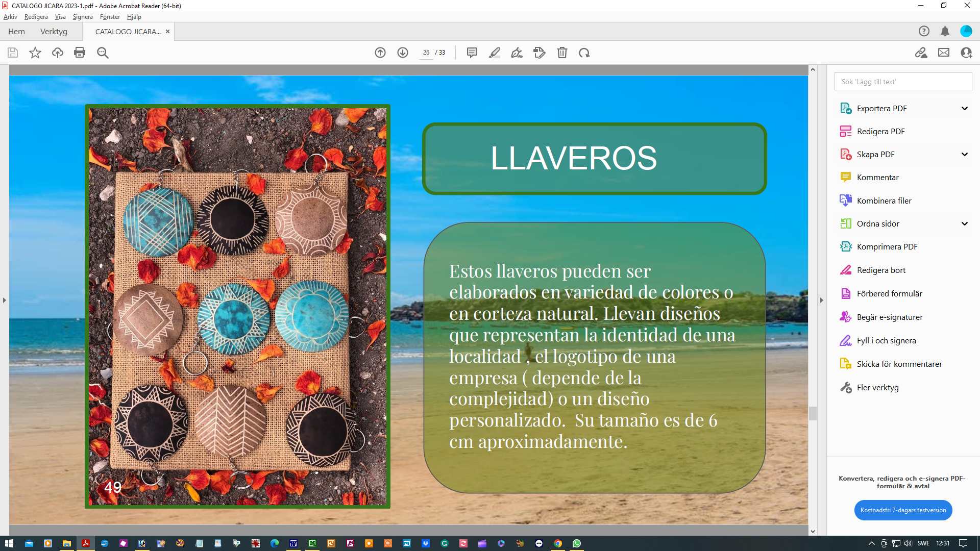The height and width of the screenshot is (551, 980).
Task: Click Kostnadsfri 7-dagars testversion button
Action: (x=903, y=510)
